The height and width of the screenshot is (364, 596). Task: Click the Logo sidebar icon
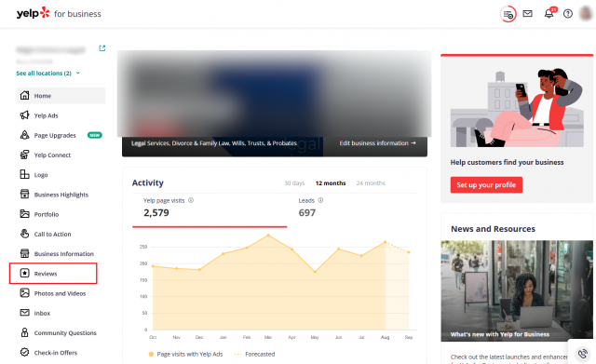24,174
